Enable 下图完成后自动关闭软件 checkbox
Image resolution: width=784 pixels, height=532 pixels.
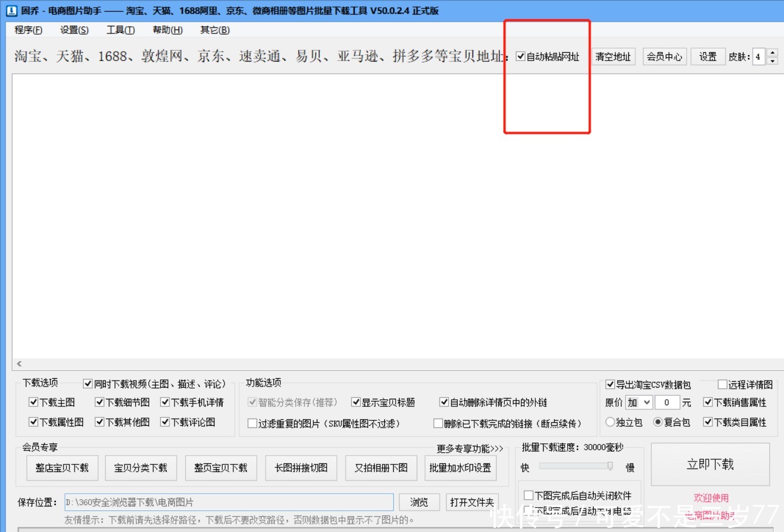click(x=528, y=496)
